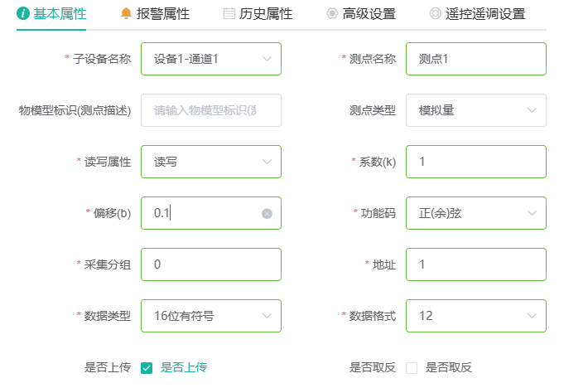Enable the 是否取反 checkbox
This screenshot has height=388, width=588.
(x=412, y=368)
